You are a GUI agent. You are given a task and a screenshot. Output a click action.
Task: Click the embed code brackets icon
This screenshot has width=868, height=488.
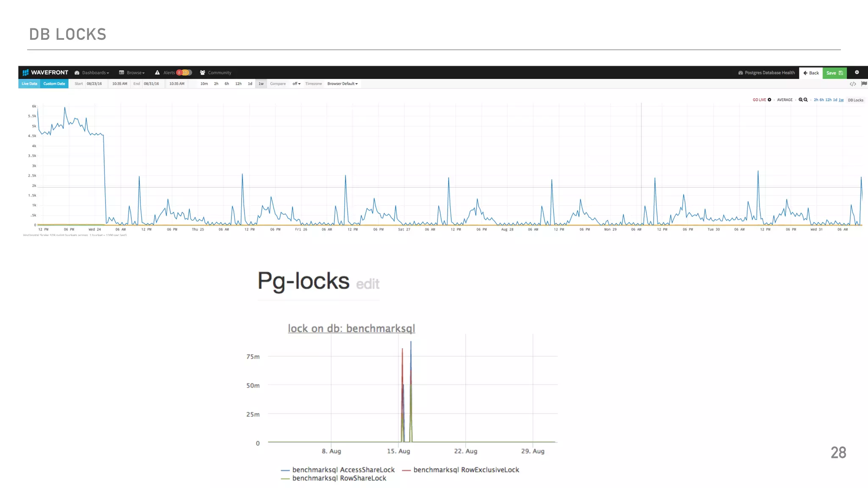pyautogui.click(x=853, y=84)
